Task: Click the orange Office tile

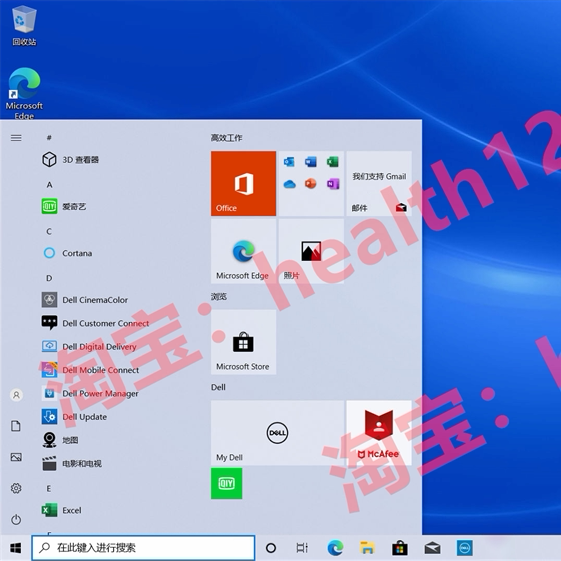Action: point(243,183)
